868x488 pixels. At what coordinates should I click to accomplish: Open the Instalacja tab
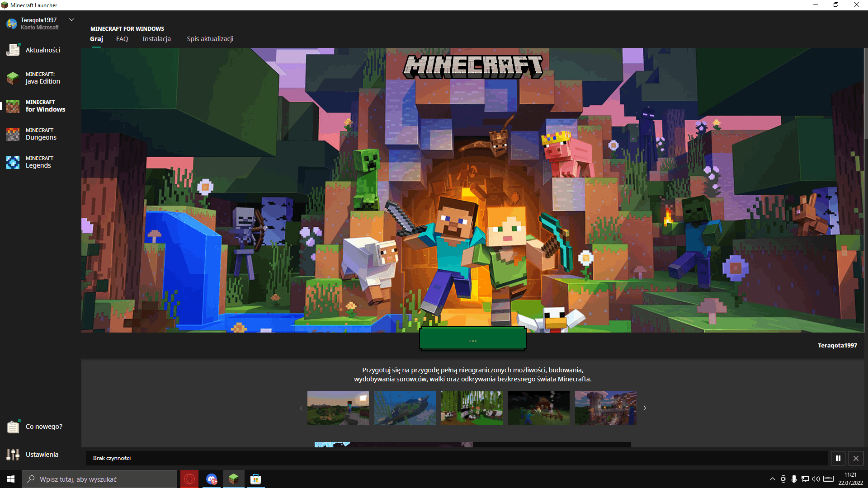156,39
